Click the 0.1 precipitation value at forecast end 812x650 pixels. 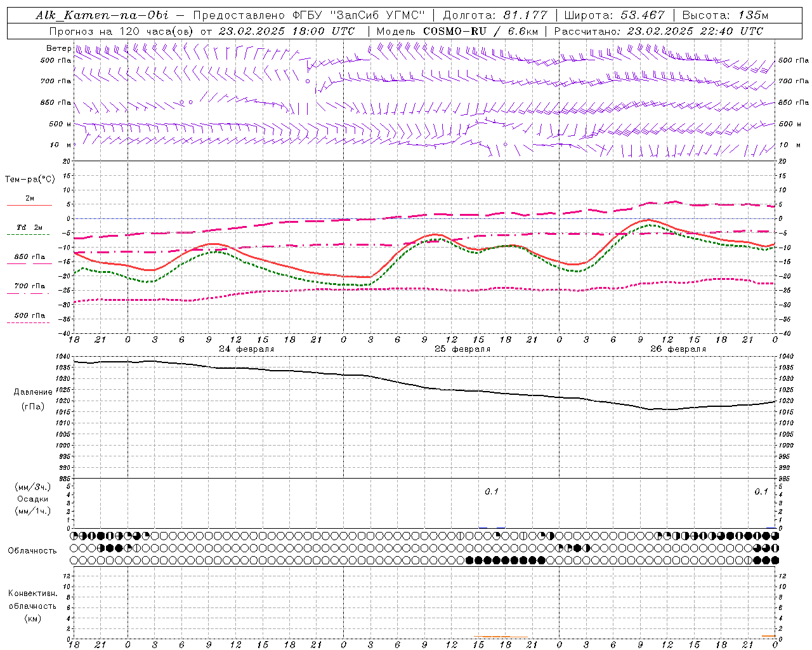pos(761,491)
